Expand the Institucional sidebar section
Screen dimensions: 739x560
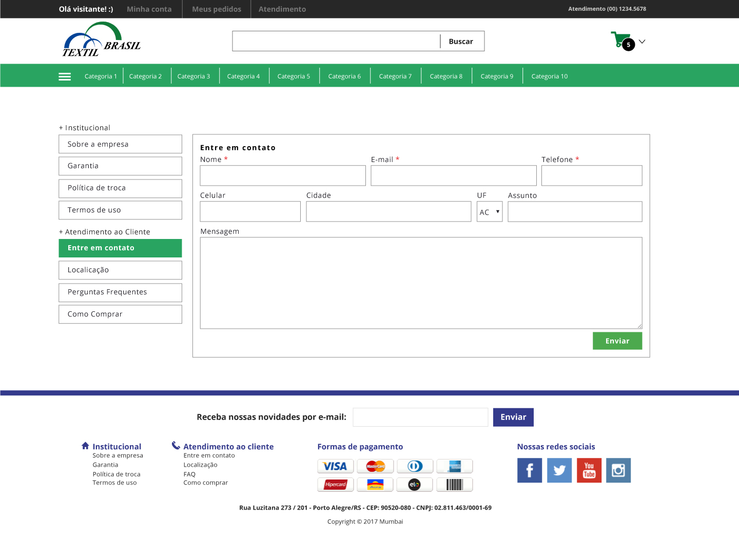pyautogui.click(x=85, y=128)
